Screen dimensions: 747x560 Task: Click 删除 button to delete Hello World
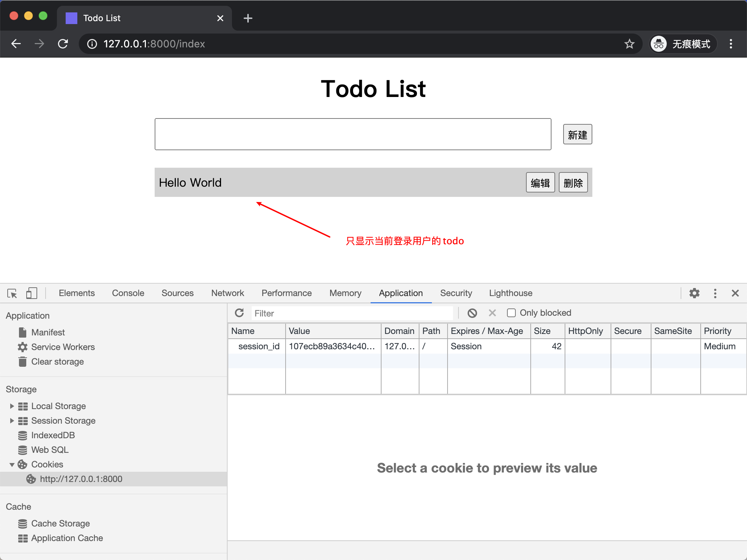click(x=573, y=182)
